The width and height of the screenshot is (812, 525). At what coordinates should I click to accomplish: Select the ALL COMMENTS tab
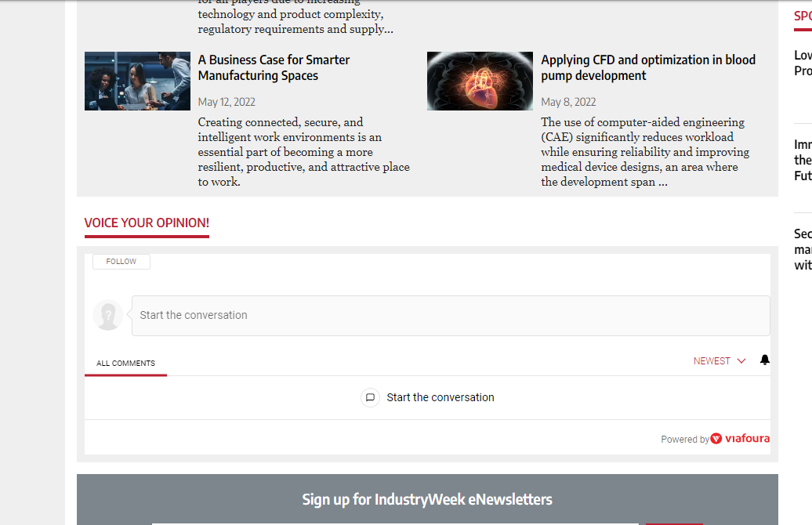click(125, 364)
